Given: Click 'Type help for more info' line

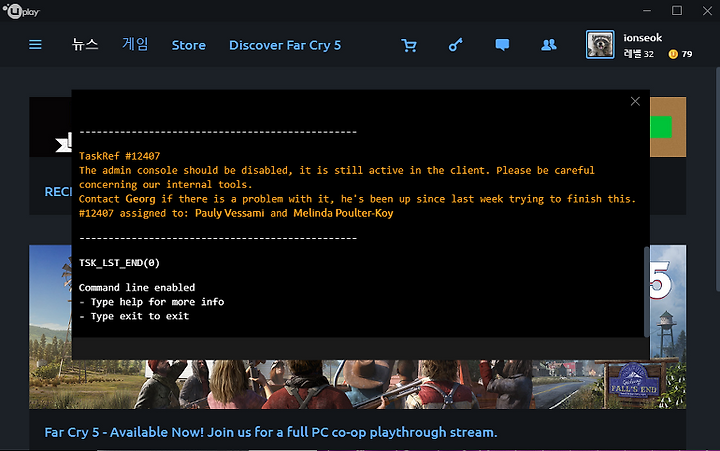Looking at the screenshot, I should (x=152, y=302).
